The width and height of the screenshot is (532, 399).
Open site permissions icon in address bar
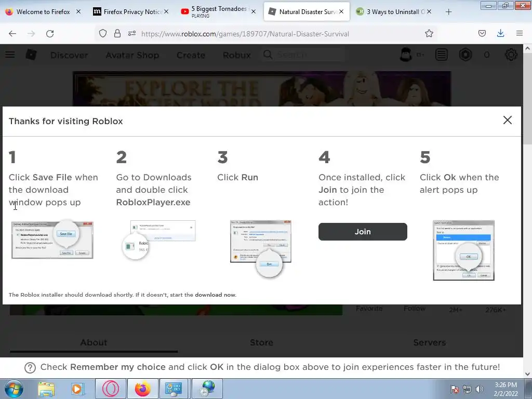click(132, 34)
